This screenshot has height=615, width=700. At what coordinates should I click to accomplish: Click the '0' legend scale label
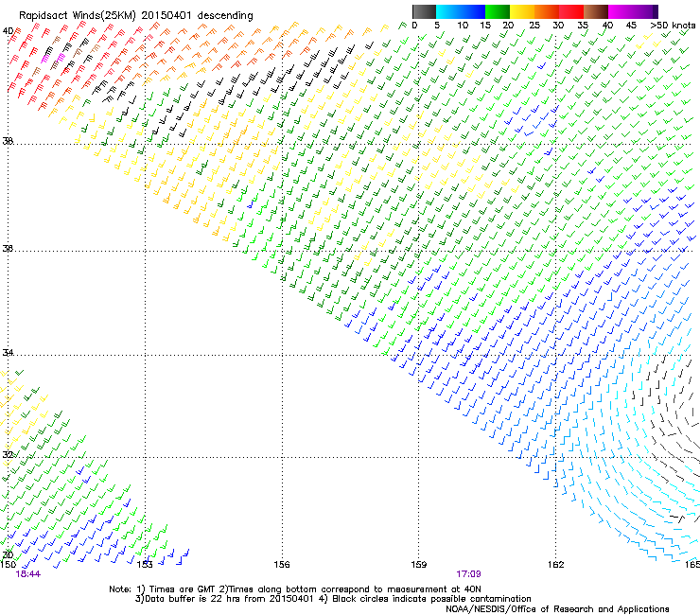coord(414,25)
